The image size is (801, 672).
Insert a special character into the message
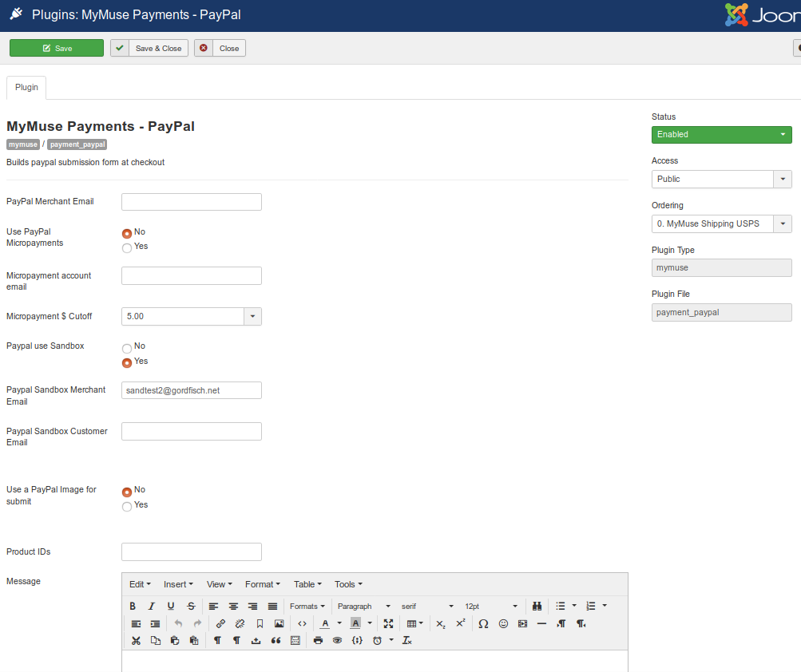coord(483,623)
